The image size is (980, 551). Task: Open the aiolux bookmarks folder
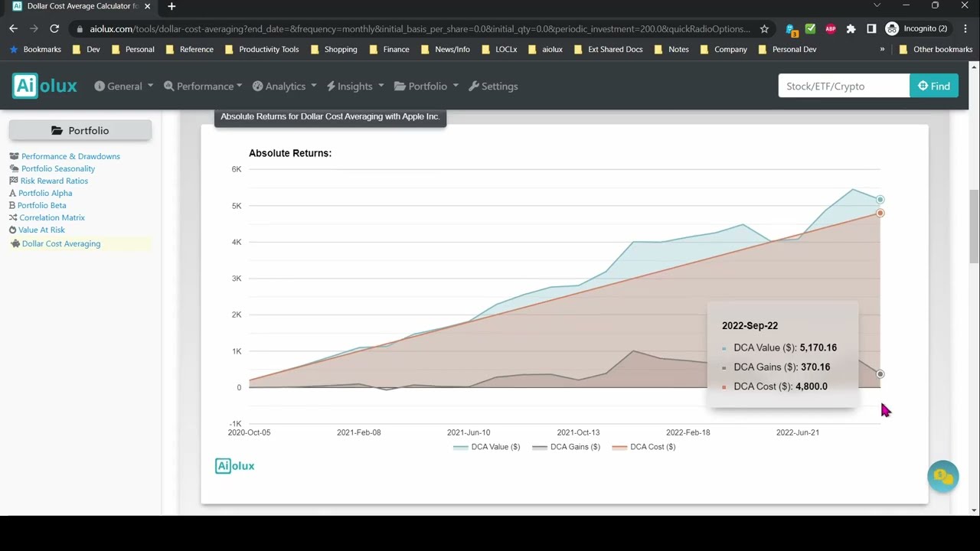pyautogui.click(x=544, y=49)
